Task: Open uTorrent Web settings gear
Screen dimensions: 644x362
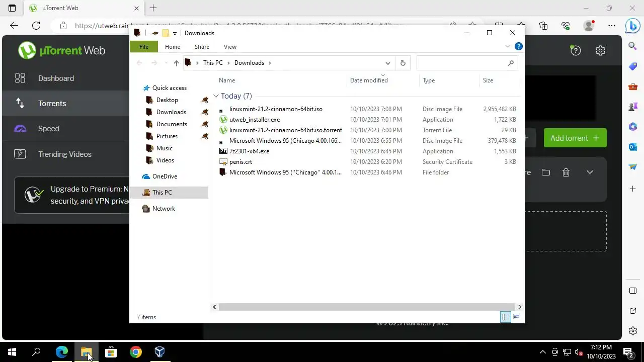Action: 600,50
